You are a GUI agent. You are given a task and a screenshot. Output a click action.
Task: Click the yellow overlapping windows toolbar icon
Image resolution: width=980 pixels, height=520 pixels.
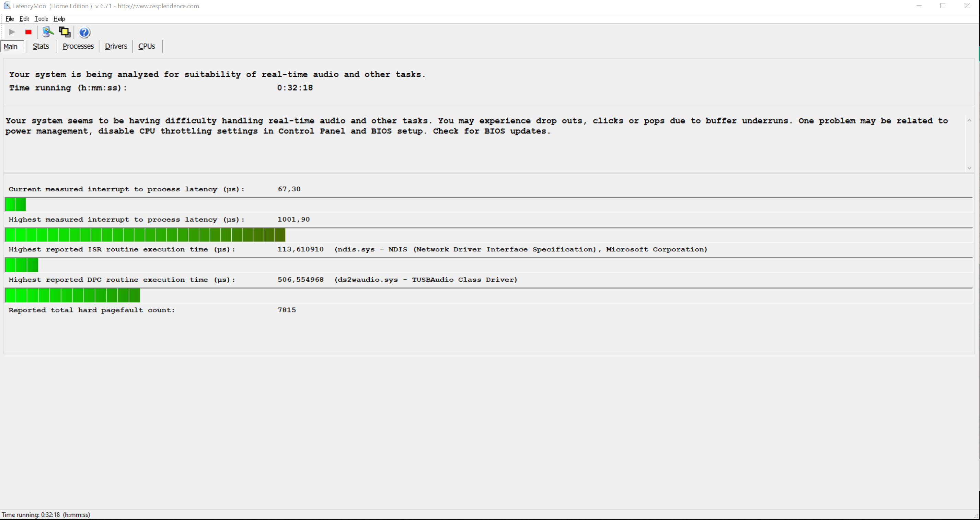click(65, 32)
